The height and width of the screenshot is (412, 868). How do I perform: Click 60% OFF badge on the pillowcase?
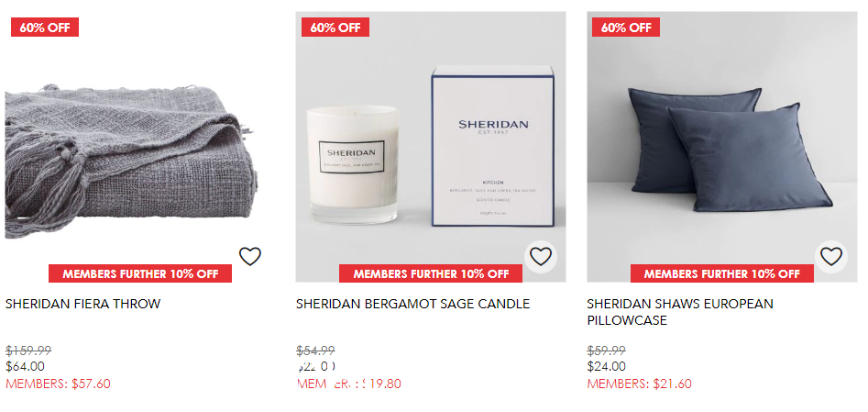click(626, 28)
